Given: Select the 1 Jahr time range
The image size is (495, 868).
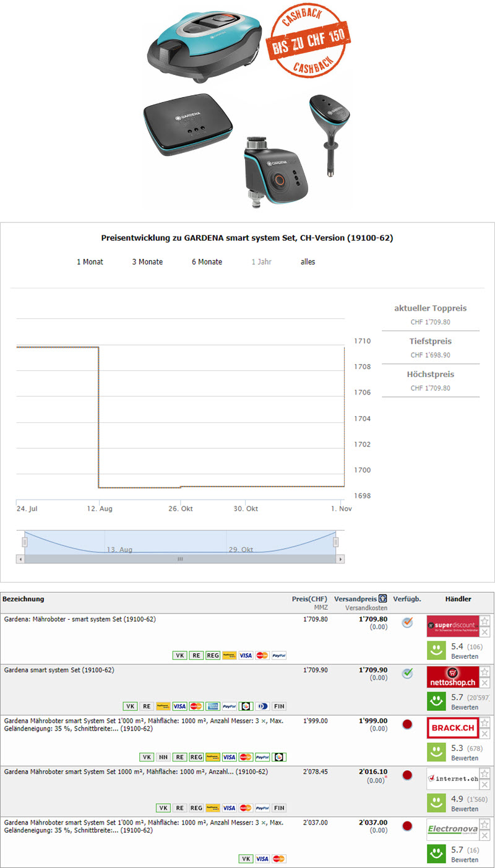Looking at the screenshot, I should [262, 262].
